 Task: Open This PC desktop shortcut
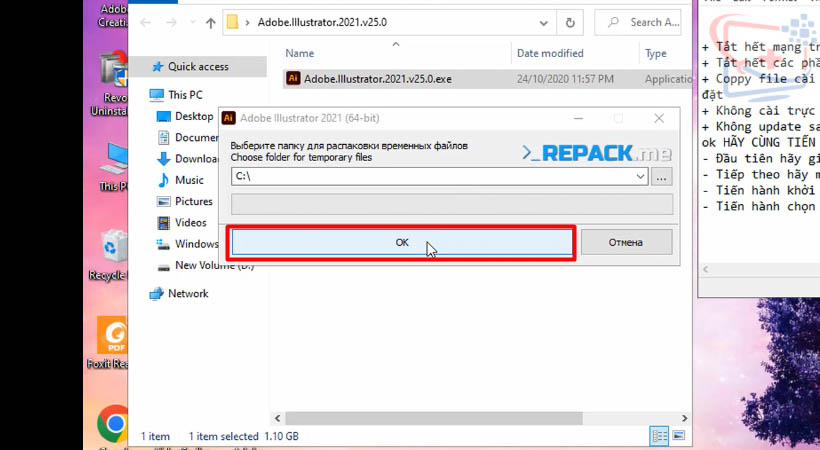[114, 167]
